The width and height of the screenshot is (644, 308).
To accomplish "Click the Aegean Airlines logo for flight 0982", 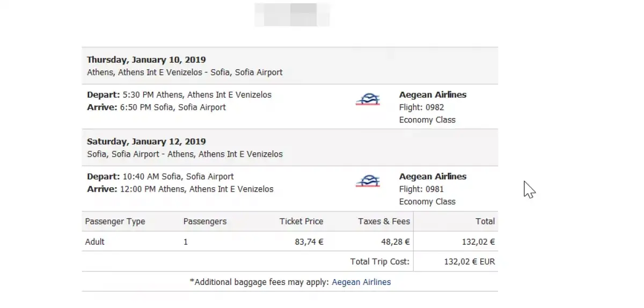I will (x=368, y=100).
